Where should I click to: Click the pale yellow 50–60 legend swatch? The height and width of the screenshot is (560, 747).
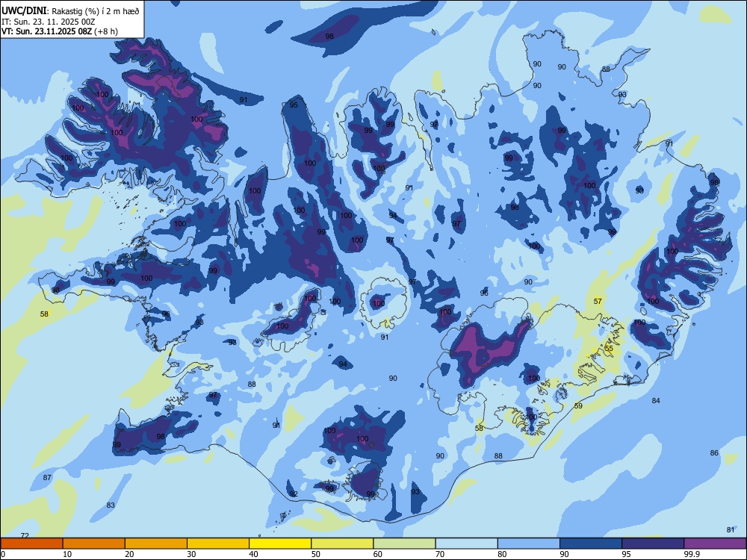342,544
